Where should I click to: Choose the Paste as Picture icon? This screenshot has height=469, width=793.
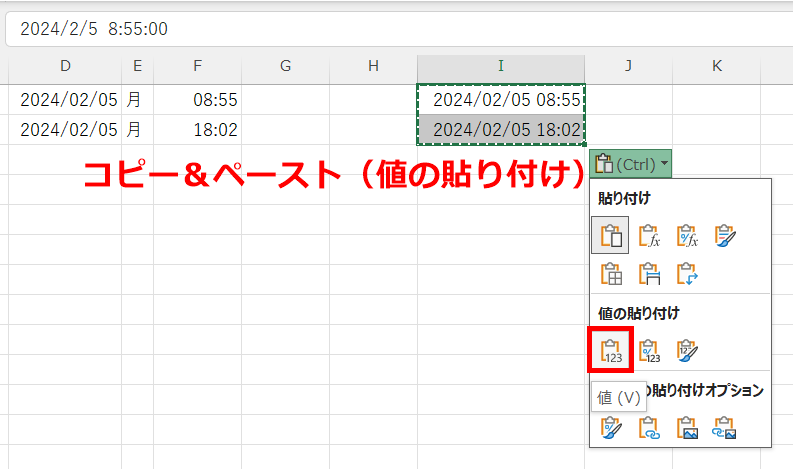687,427
